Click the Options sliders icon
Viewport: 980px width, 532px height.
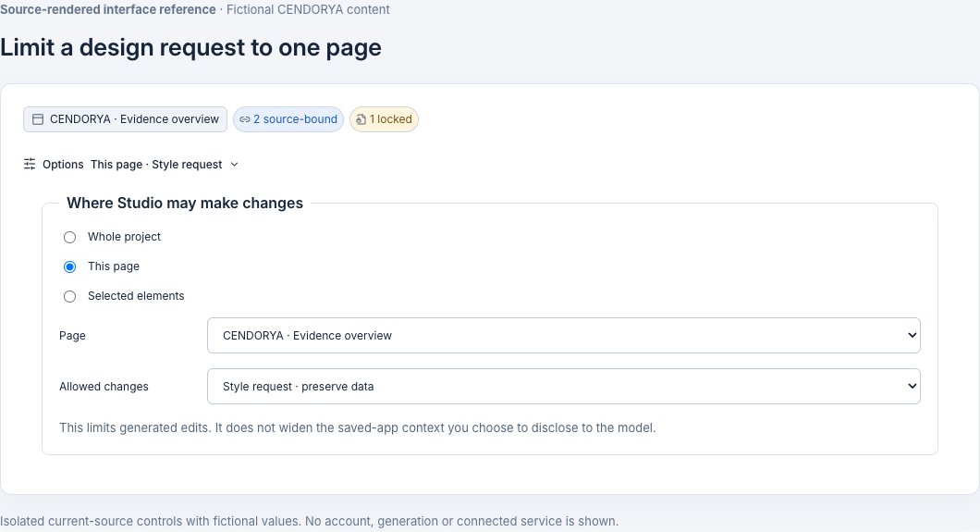pos(30,165)
